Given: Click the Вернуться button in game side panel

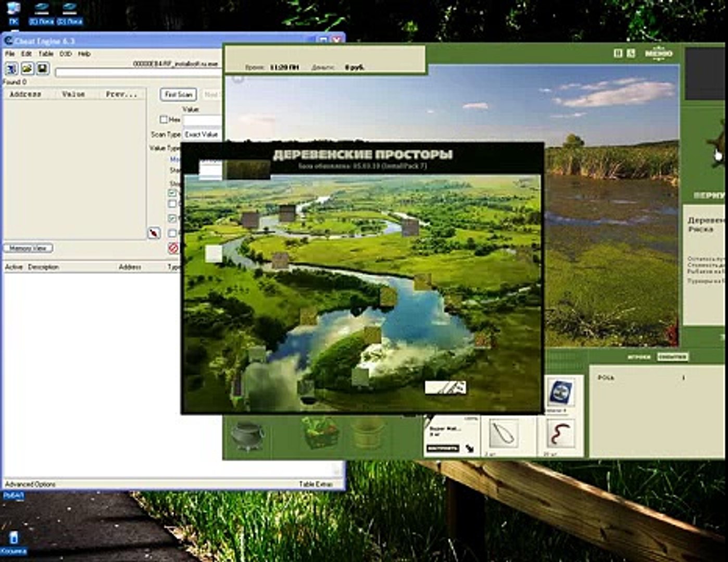Looking at the screenshot, I should tap(710, 196).
